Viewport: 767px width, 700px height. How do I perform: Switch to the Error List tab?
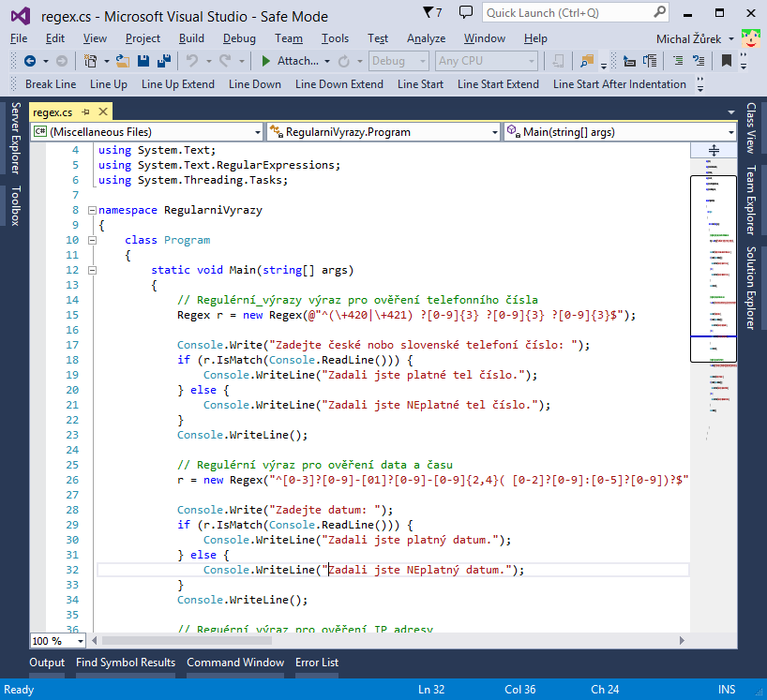(x=316, y=663)
